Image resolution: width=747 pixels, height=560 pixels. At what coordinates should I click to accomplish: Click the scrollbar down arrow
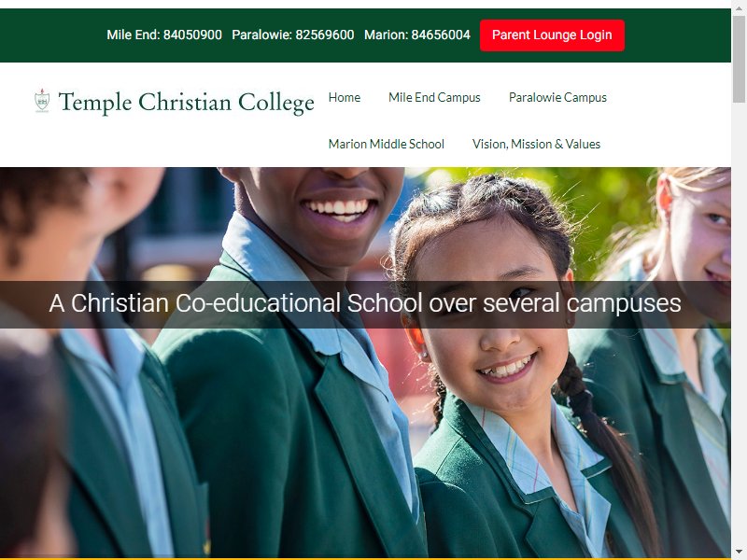[739, 552]
